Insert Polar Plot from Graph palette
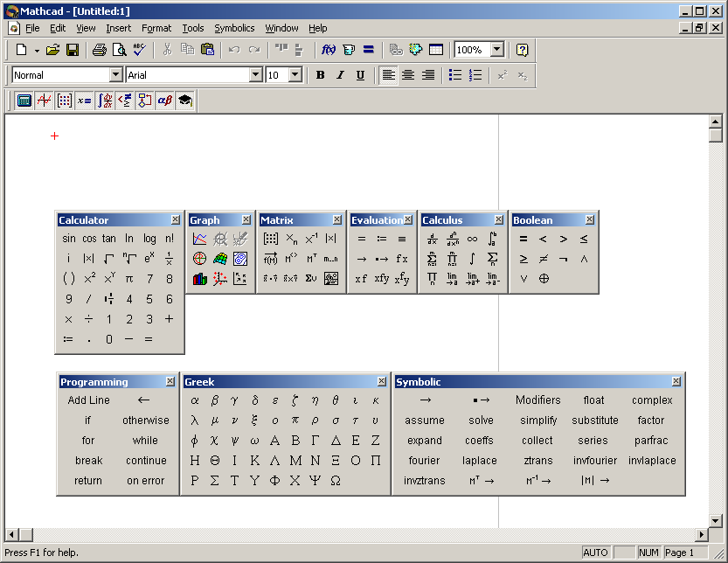This screenshot has width=728, height=563. coord(199,259)
